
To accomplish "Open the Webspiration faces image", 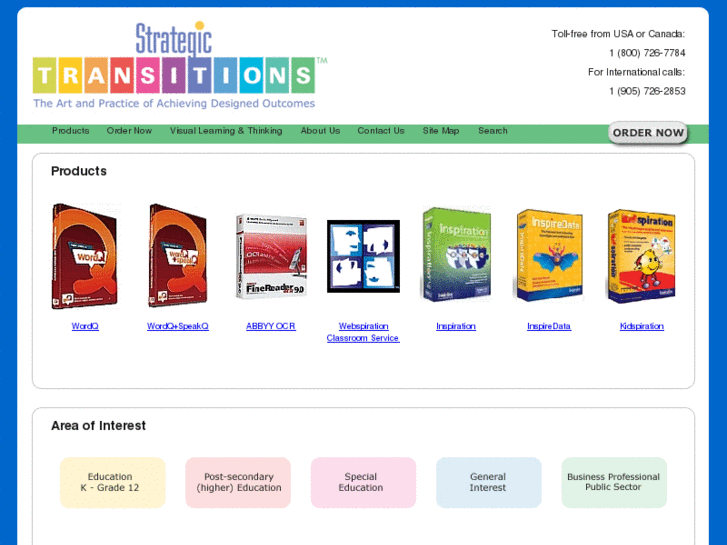I will pos(363,256).
